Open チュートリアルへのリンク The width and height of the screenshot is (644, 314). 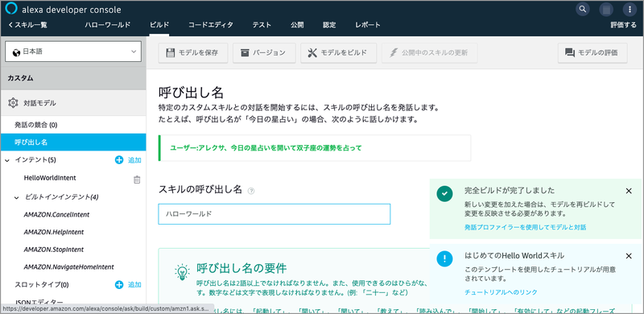[501, 292]
